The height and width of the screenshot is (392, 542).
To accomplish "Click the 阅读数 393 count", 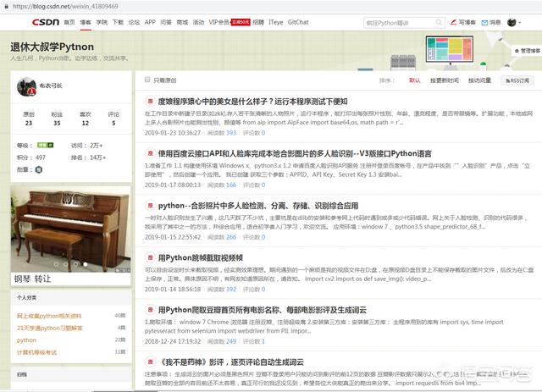I will tap(222, 133).
